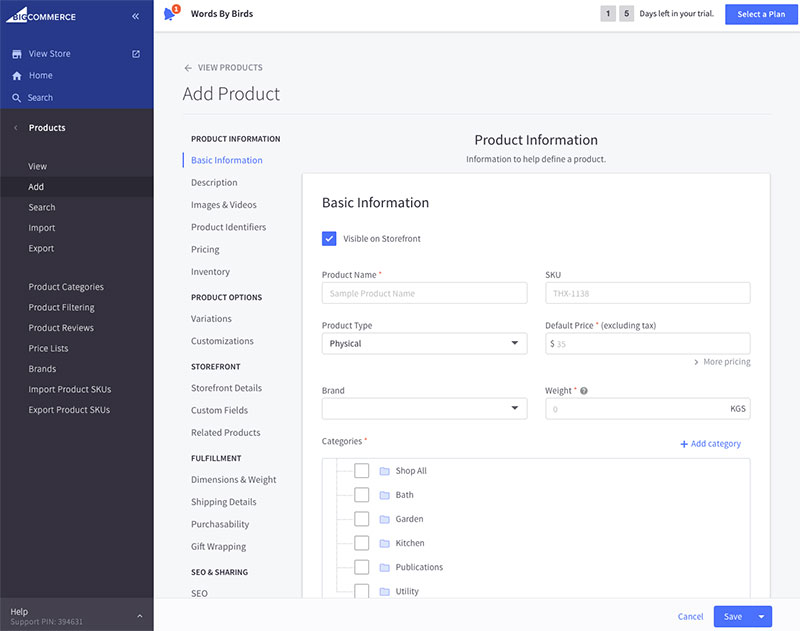Open Import in Products sidebar
The width and height of the screenshot is (800, 631).
(x=42, y=228)
